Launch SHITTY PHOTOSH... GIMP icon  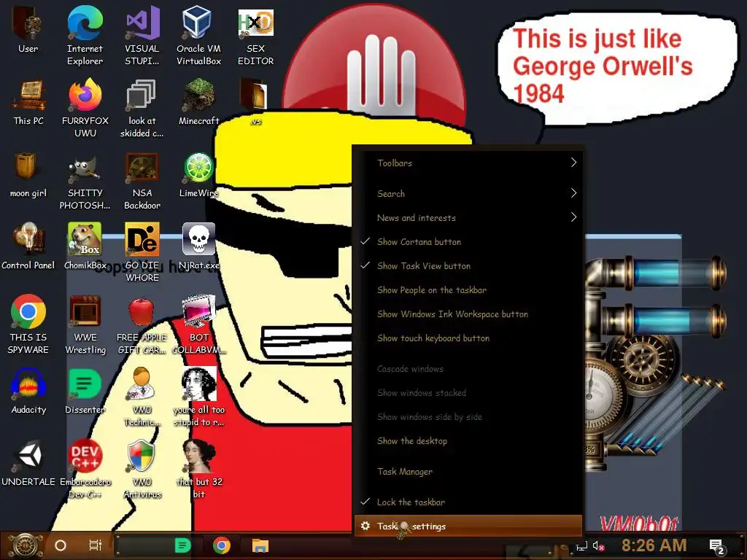tap(85, 180)
